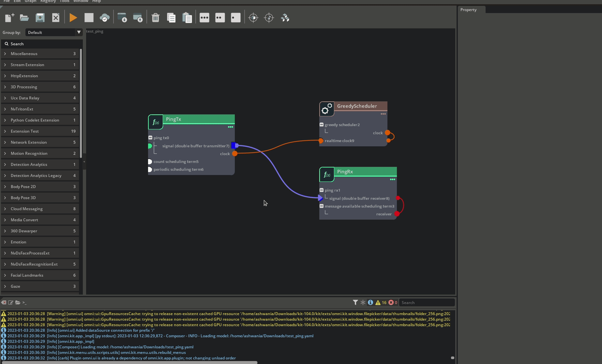
Task: Expand the 3D Processing category
Action: [5, 87]
